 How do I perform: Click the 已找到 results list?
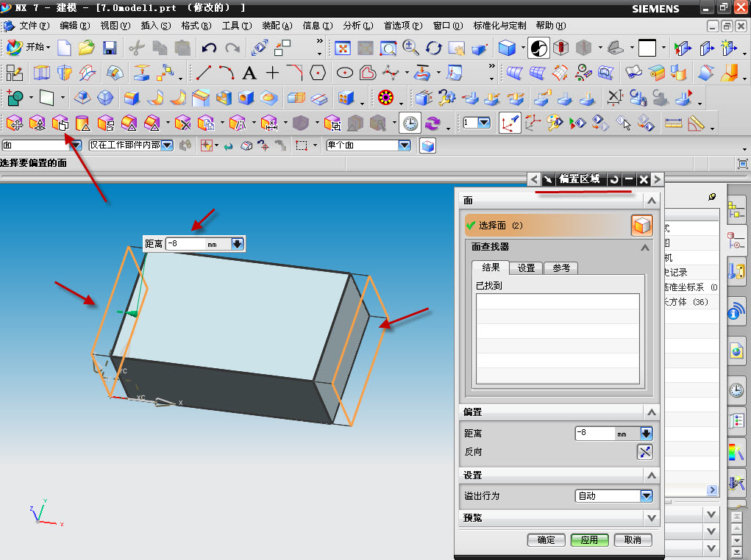tap(558, 338)
